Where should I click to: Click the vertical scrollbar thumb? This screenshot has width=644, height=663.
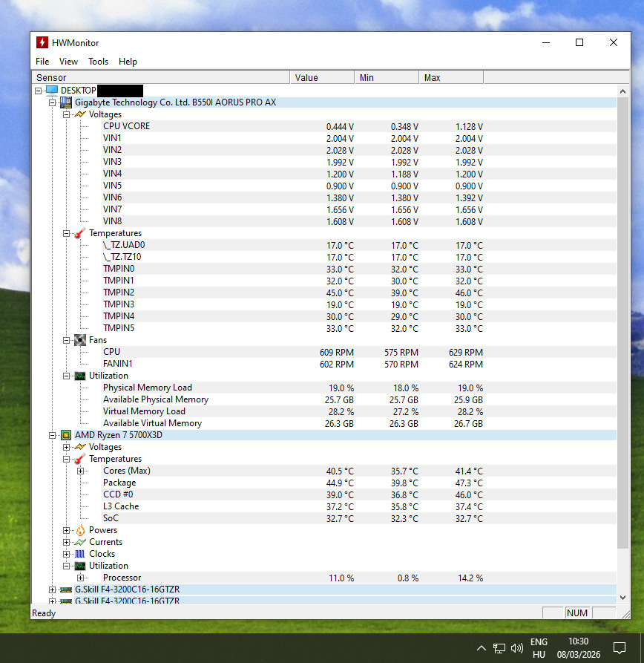pos(622,323)
